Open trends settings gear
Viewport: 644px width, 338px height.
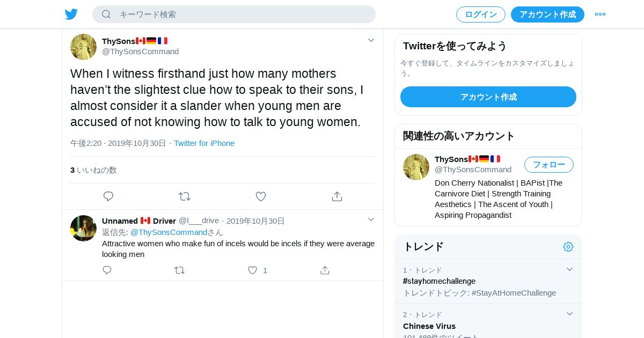[568, 247]
